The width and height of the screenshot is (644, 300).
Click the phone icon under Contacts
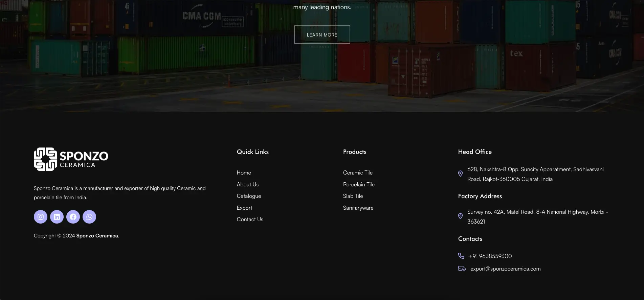[461, 256]
